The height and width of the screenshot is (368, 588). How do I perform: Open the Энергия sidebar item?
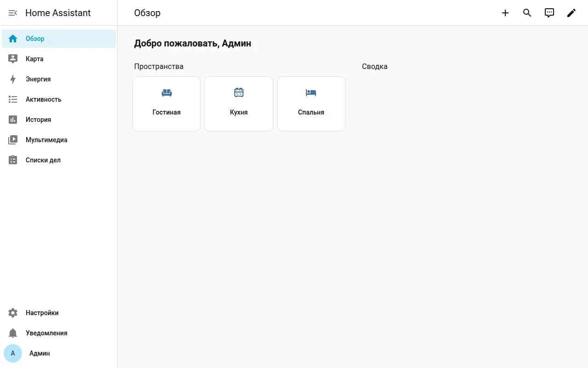(x=59, y=79)
